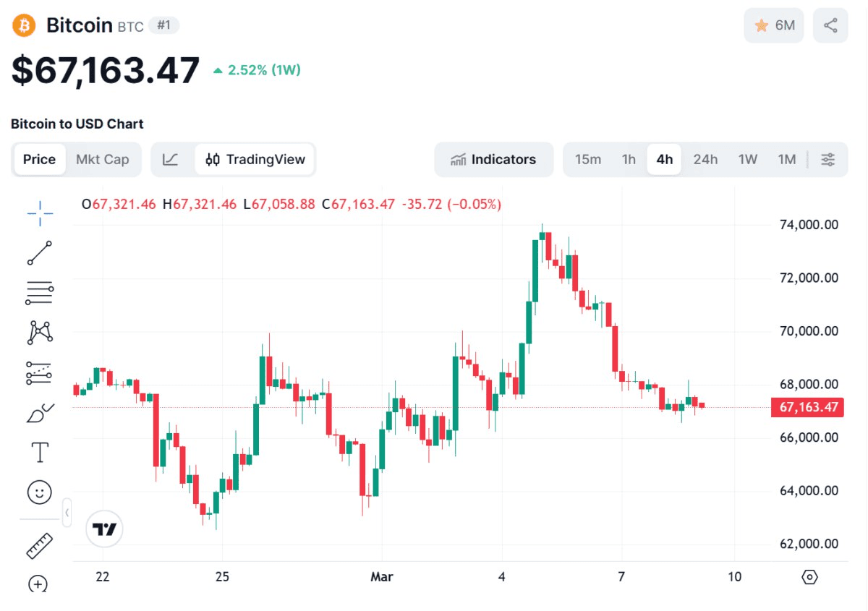Image resolution: width=868 pixels, height=611 pixels.
Task: Share the Bitcoin page
Action: click(x=830, y=25)
